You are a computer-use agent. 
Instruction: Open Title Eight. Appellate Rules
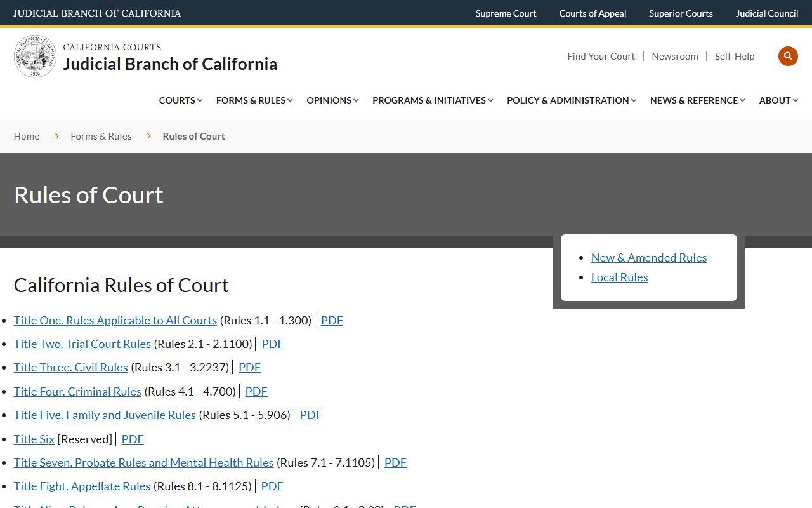(x=82, y=486)
